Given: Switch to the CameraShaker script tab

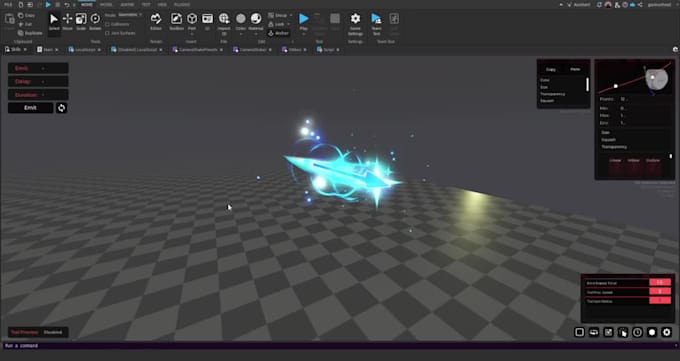Looking at the screenshot, I should (x=252, y=50).
